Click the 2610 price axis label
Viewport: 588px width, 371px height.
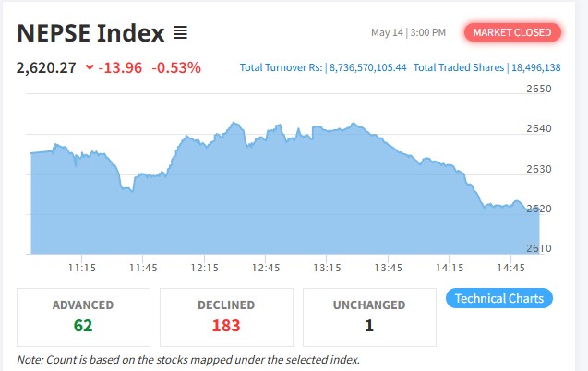tap(539, 248)
